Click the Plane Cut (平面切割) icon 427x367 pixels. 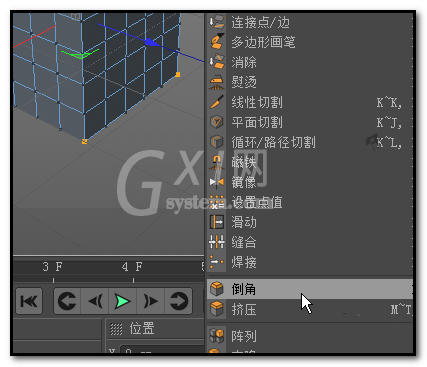pos(217,122)
